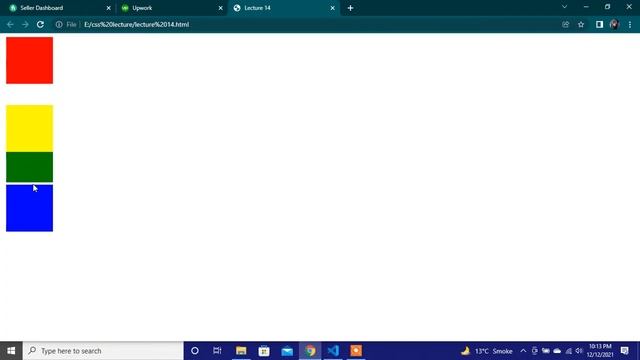Show hidden system tray icons

pyautogui.click(x=523, y=351)
